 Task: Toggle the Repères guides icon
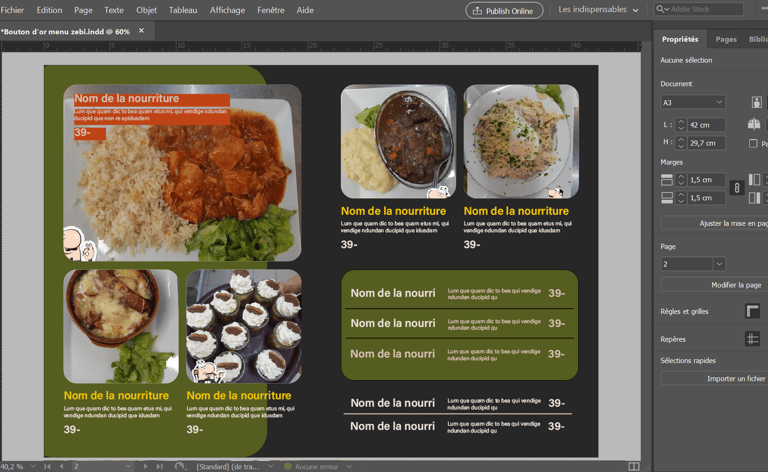(x=752, y=339)
